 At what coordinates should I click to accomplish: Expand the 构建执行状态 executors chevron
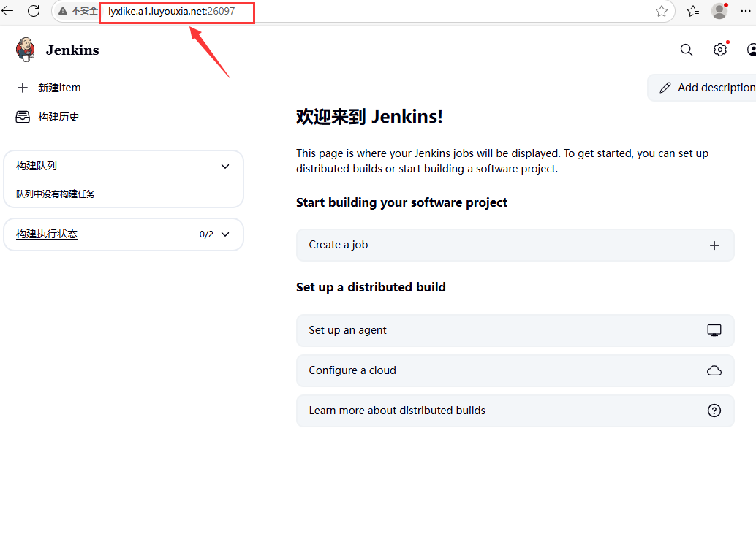point(225,234)
